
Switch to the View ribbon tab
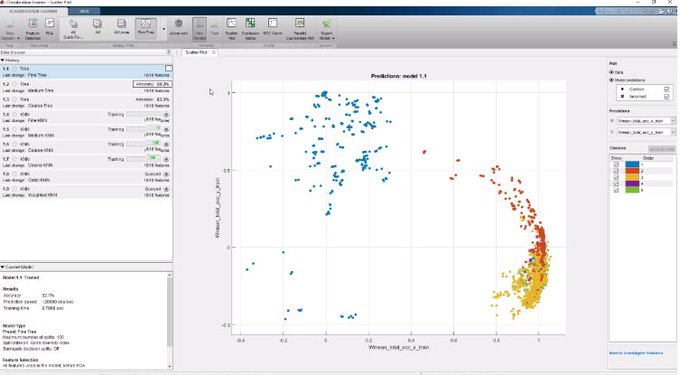click(84, 11)
